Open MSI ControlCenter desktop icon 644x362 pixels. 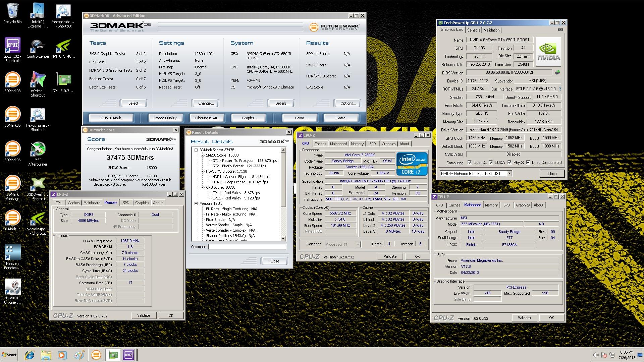click(38, 49)
